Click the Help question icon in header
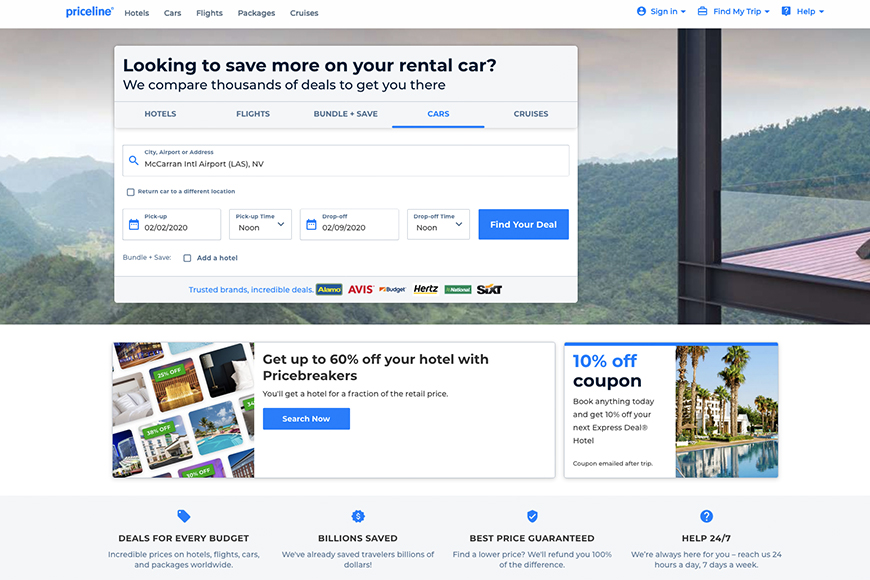 coord(786,11)
